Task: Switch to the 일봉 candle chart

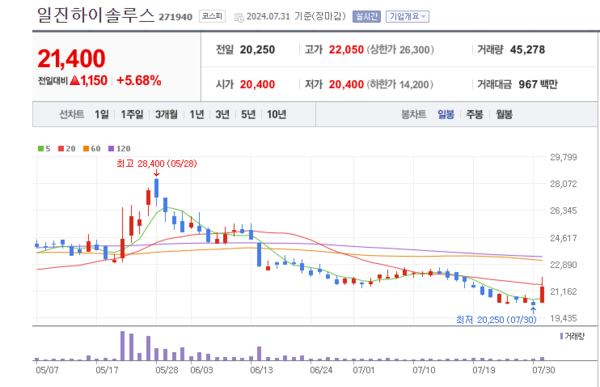Action: tap(446, 114)
